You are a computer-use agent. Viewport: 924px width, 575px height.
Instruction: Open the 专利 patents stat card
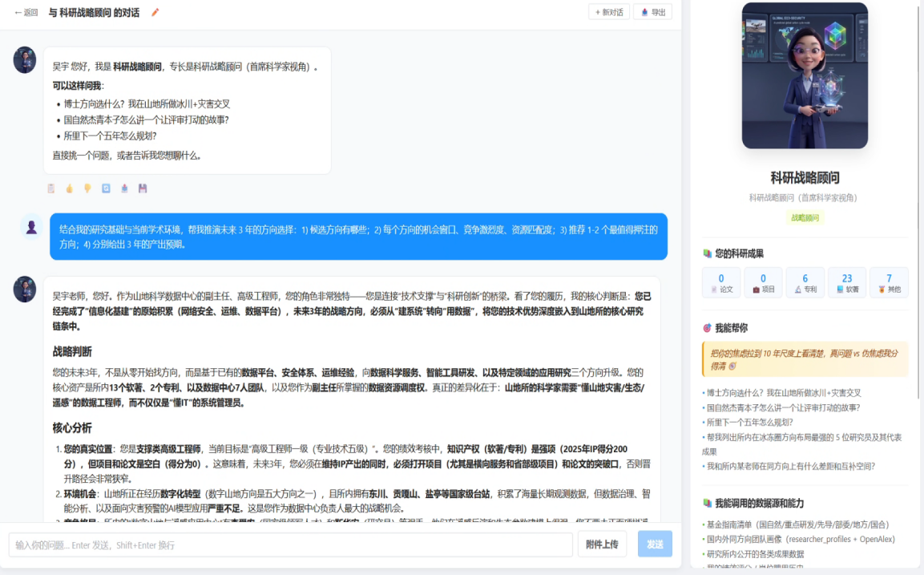[805, 282]
